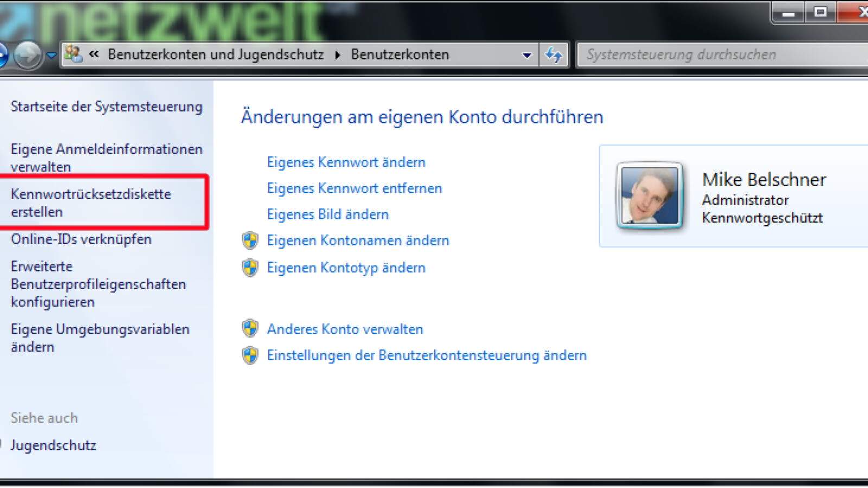Click the UAC shield beside "Eigenen Kontotyp ändern"
This screenshot has width=868, height=488.
[250, 267]
